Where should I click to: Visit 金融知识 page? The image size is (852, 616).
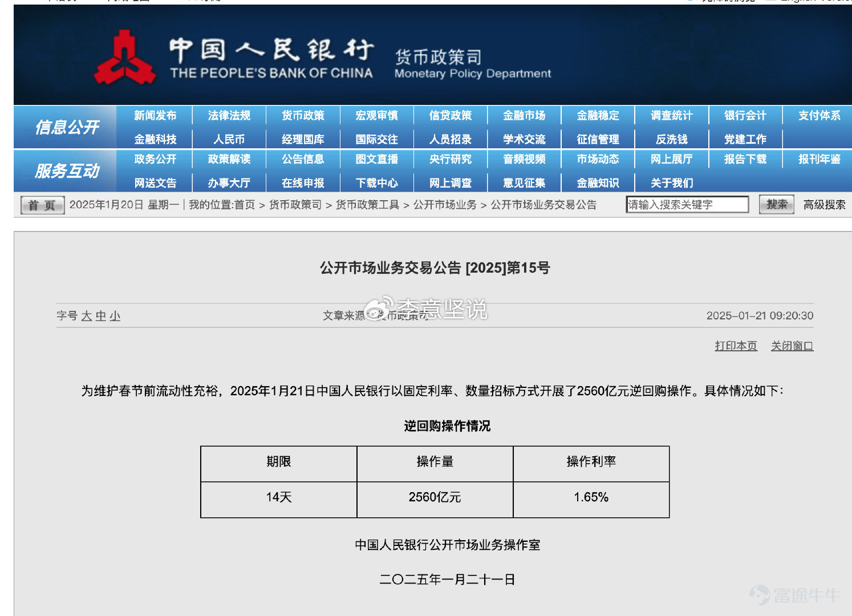(x=598, y=183)
